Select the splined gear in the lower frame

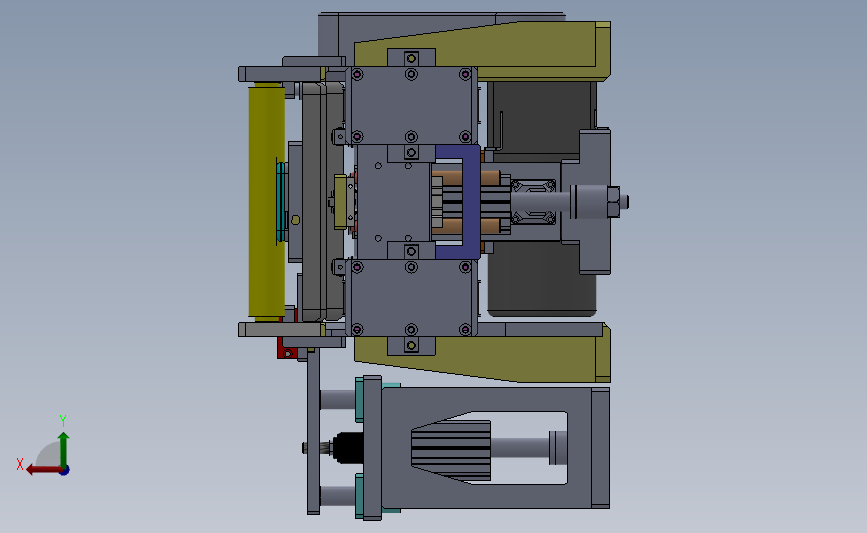451,450
